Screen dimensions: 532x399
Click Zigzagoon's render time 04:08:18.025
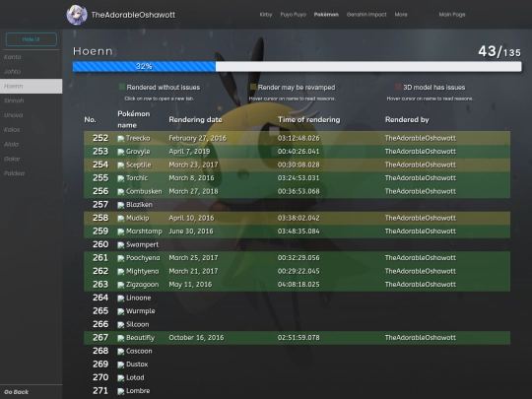(299, 285)
